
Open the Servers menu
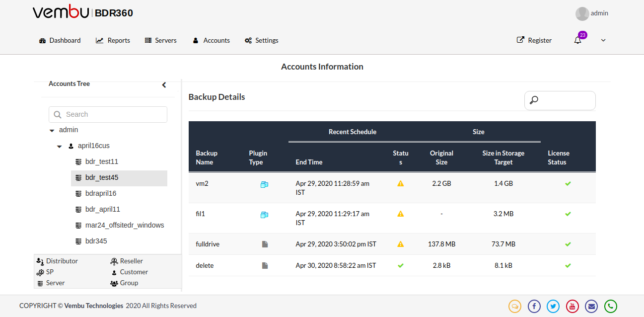(160, 40)
